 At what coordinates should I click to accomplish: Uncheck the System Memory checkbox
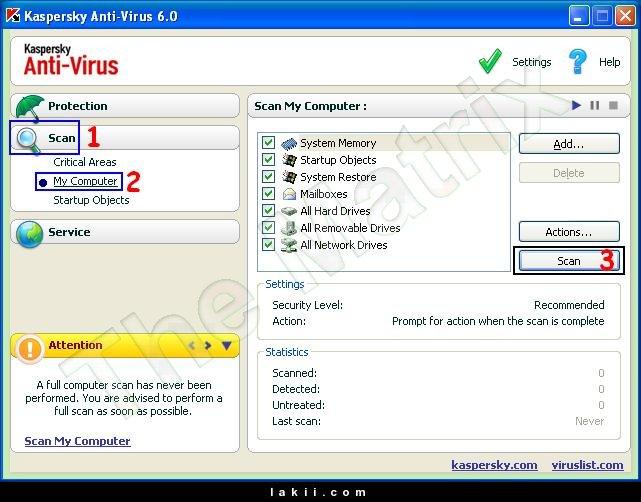[x=268, y=143]
